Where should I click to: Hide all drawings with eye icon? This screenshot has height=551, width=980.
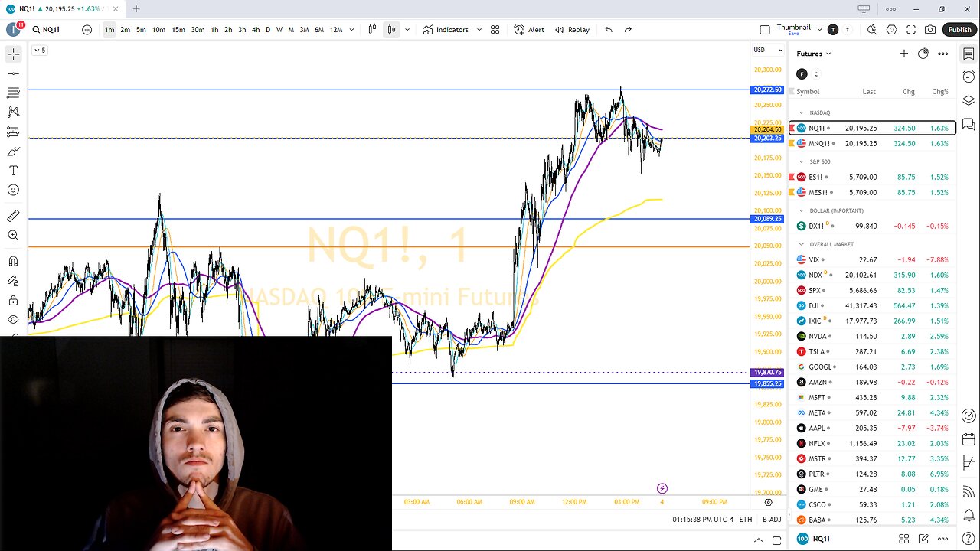coord(13,320)
